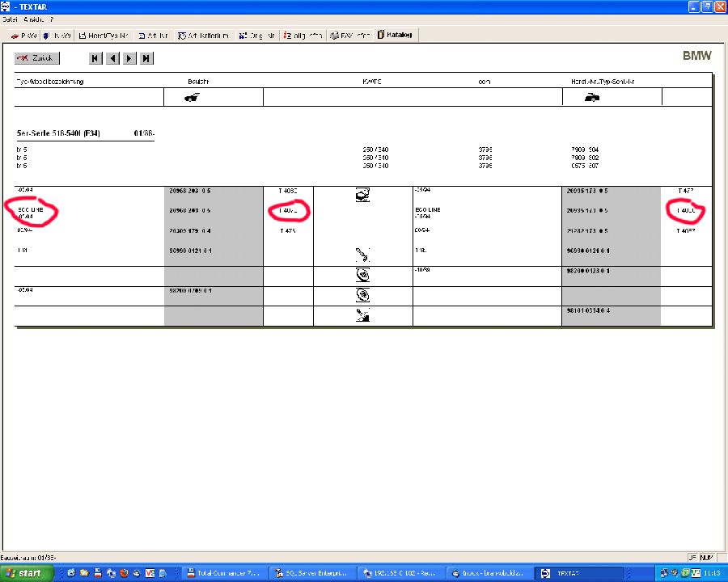Click the KW/PS column header
The image size is (728, 582).
372,82
